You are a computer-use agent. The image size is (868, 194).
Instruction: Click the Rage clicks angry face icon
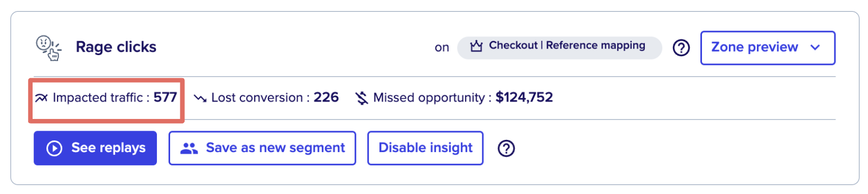tap(48, 48)
